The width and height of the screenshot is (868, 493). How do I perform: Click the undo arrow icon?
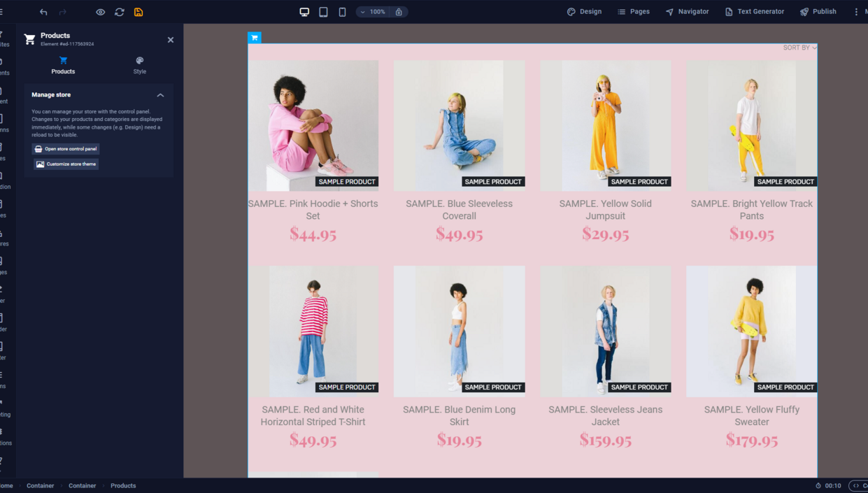(x=43, y=12)
